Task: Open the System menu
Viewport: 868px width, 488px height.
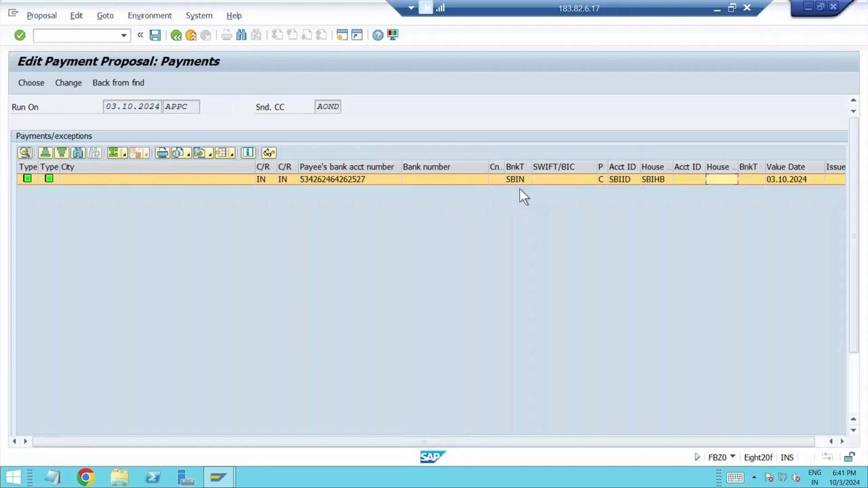Action: pyautogui.click(x=199, y=16)
